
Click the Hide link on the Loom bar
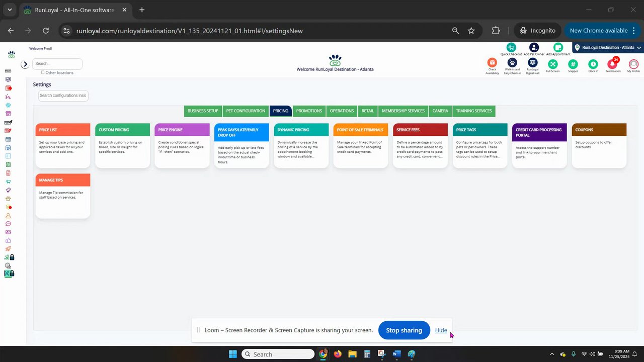click(x=441, y=330)
